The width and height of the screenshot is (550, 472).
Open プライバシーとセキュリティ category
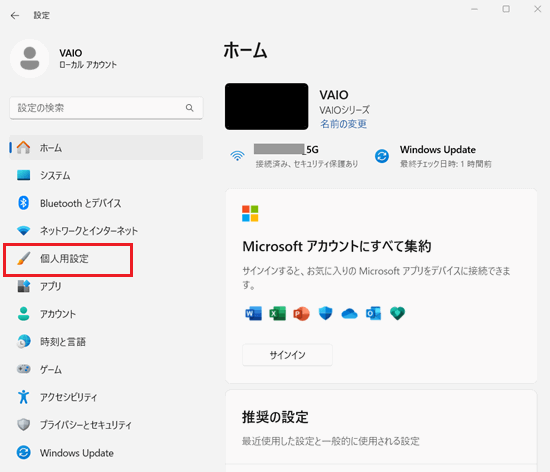point(106,425)
